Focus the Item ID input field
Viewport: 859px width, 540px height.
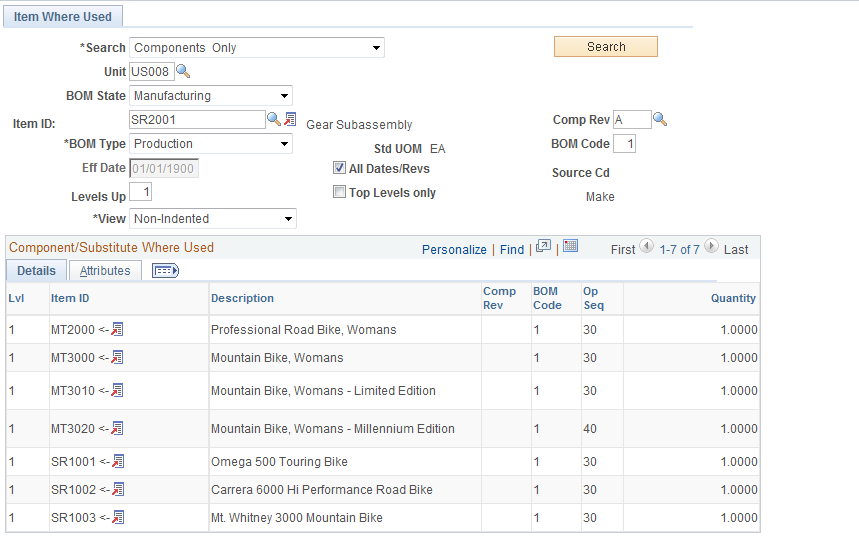[x=197, y=119]
